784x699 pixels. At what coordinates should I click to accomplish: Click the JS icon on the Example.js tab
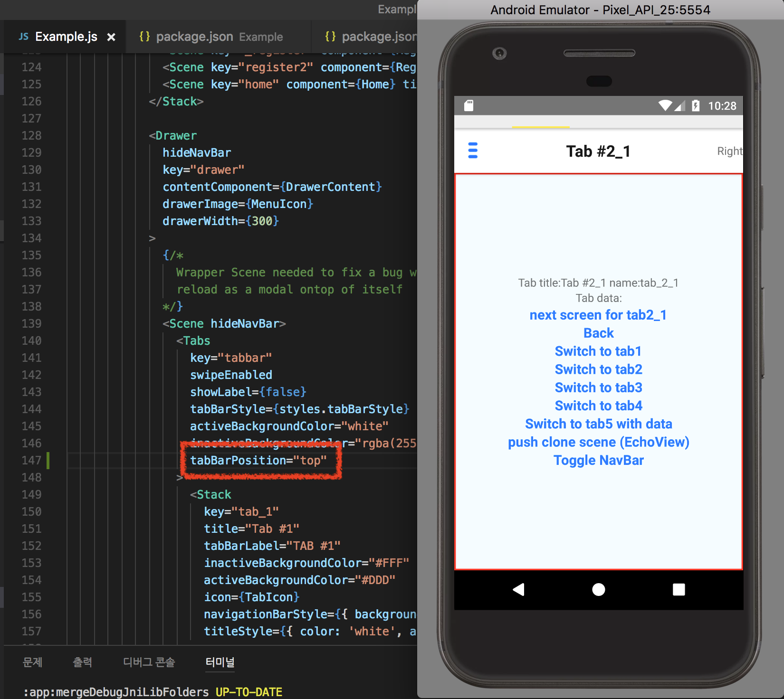point(23,36)
